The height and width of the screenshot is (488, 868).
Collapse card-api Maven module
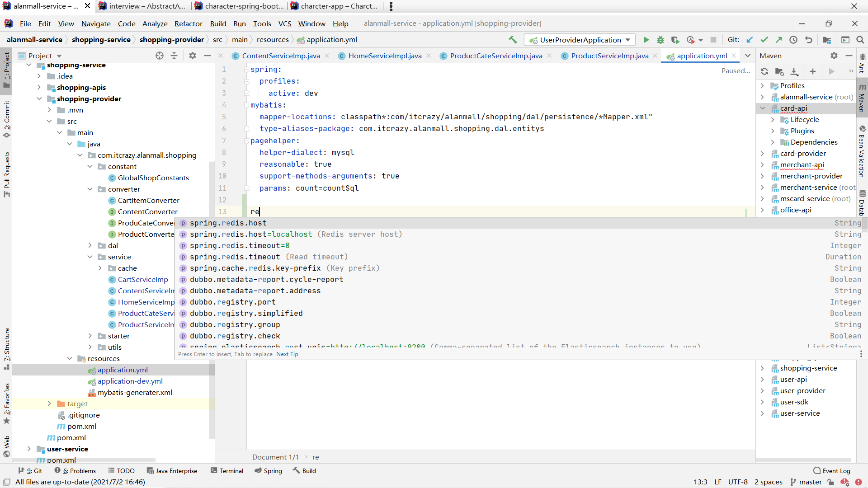pos(763,108)
